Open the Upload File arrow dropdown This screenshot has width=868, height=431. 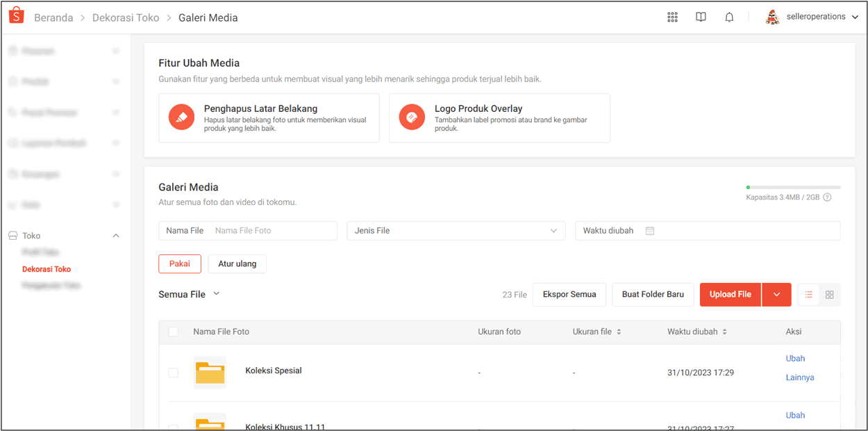pyautogui.click(x=776, y=295)
